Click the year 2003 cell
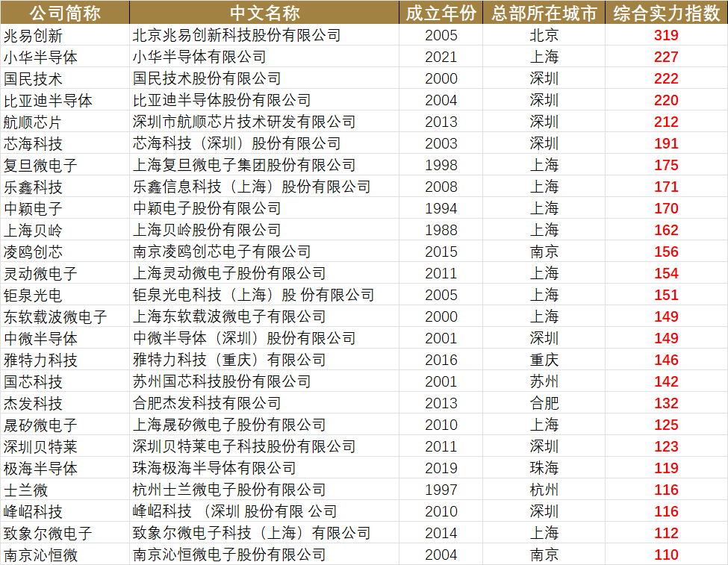 [441, 143]
